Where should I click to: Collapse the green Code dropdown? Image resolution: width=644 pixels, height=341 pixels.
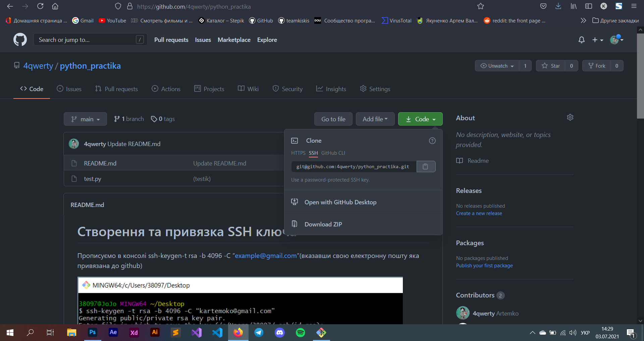[420, 119]
